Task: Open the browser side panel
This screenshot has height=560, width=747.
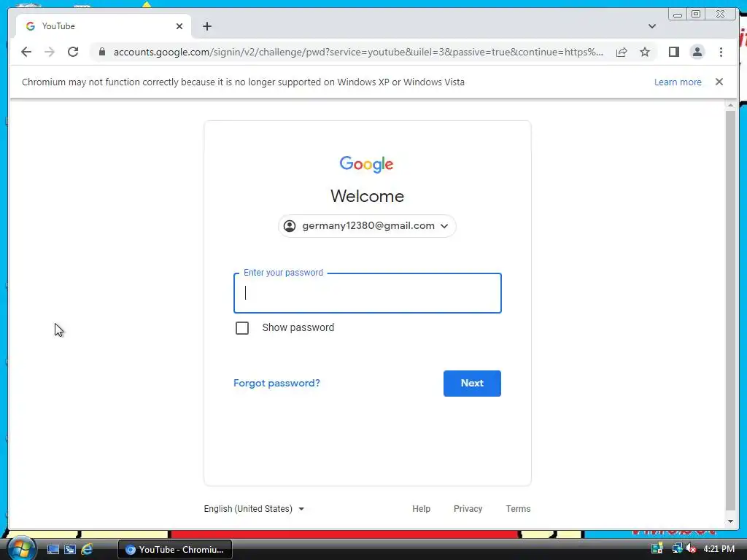Action: click(673, 52)
